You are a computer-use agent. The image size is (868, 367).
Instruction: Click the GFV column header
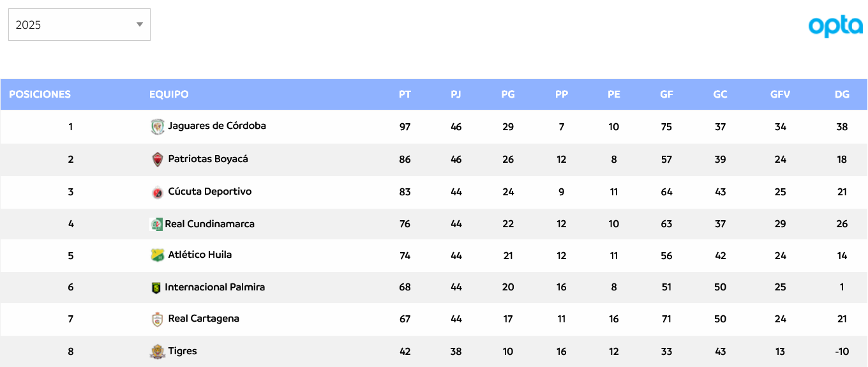point(780,94)
